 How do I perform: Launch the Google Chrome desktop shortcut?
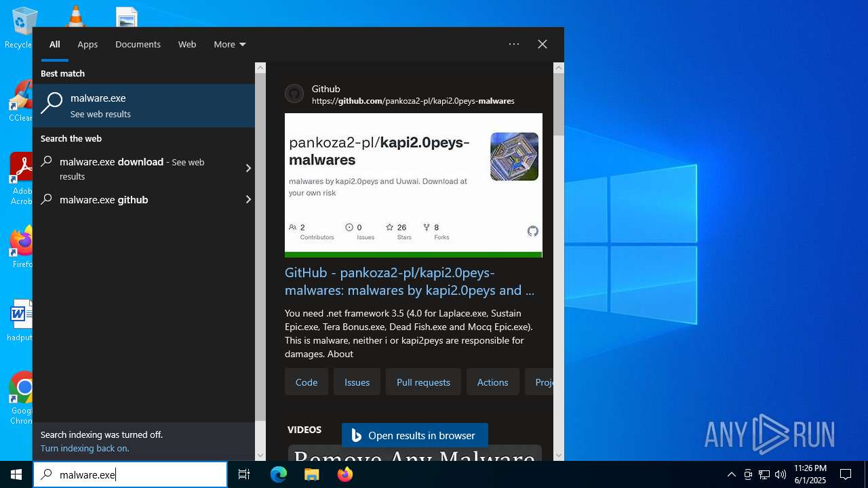point(22,397)
